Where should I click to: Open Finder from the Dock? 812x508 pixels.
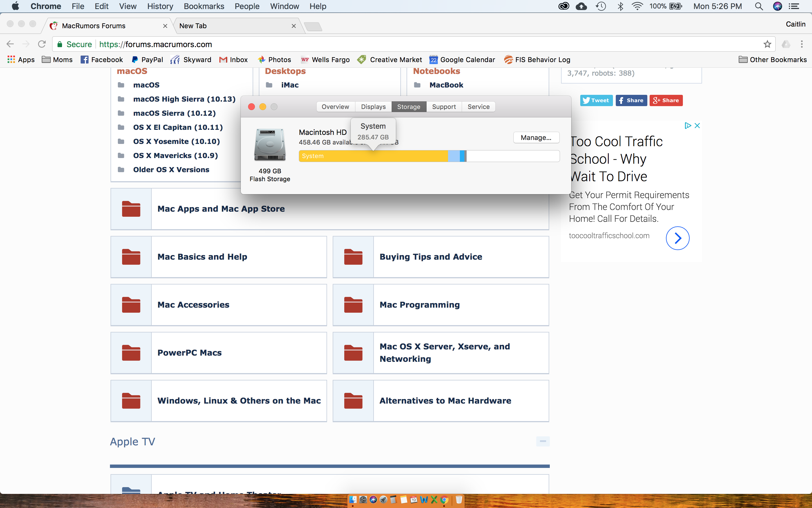tap(353, 500)
